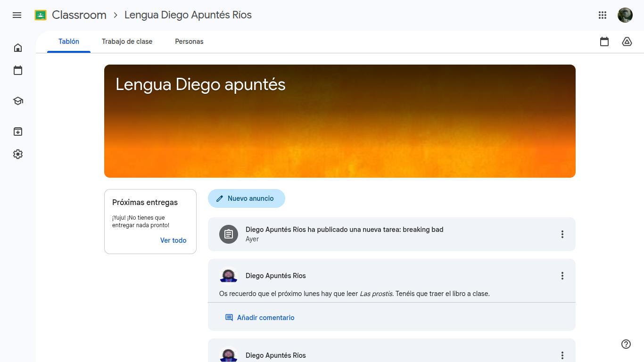Click the Ayer timestamp on the task post
644x362 pixels.
(252, 239)
